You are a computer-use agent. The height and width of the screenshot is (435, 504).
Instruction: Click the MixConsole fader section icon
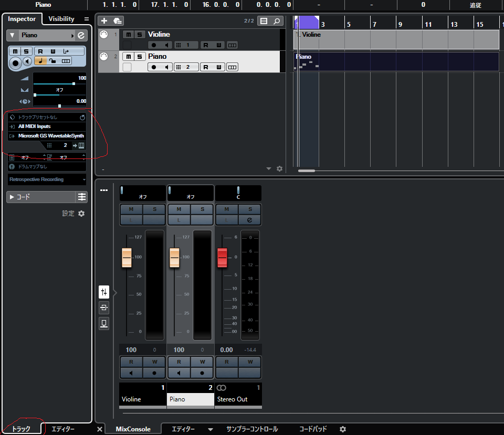tap(104, 292)
